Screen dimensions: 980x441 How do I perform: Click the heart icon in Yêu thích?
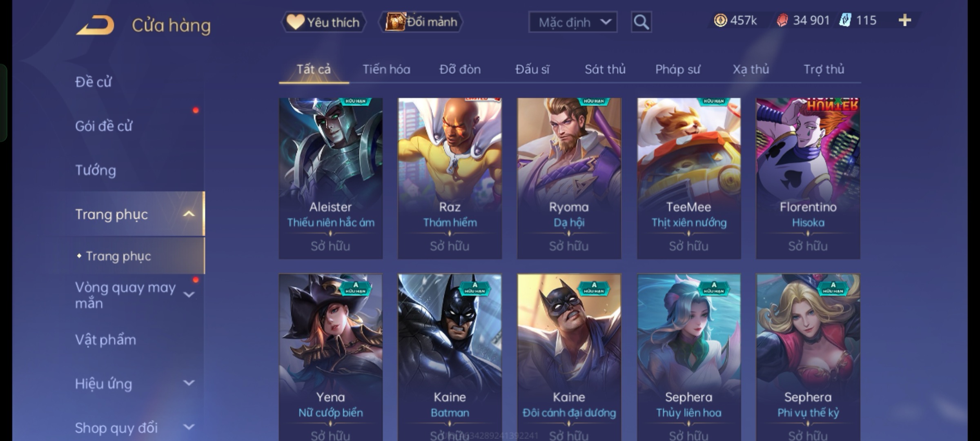pyautogui.click(x=295, y=22)
